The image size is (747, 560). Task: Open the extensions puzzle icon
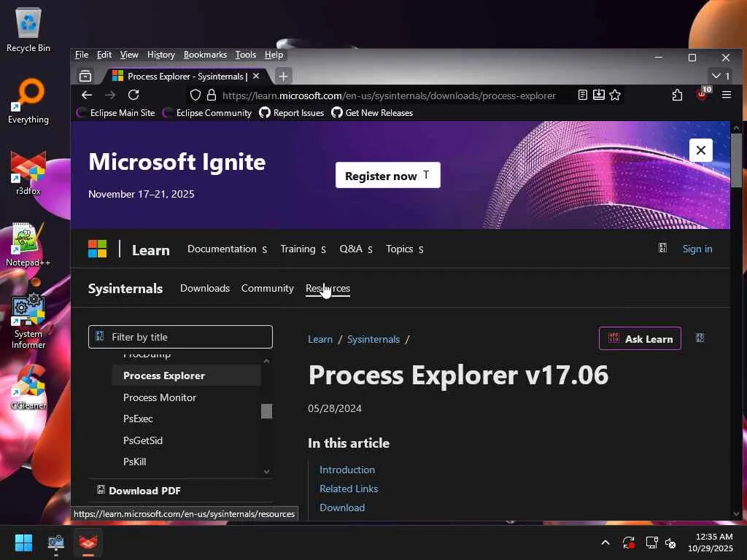click(x=677, y=95)
